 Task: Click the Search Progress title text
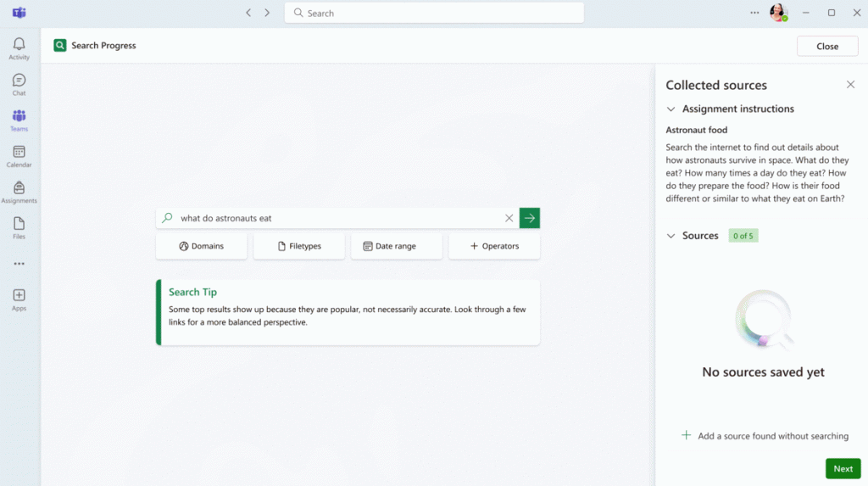point(103,46)
